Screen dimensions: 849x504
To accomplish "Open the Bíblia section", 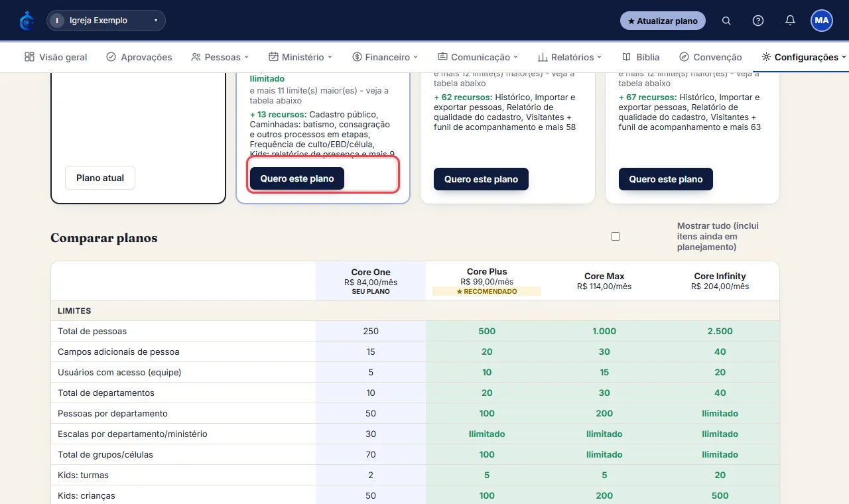I will pos(641,57).
